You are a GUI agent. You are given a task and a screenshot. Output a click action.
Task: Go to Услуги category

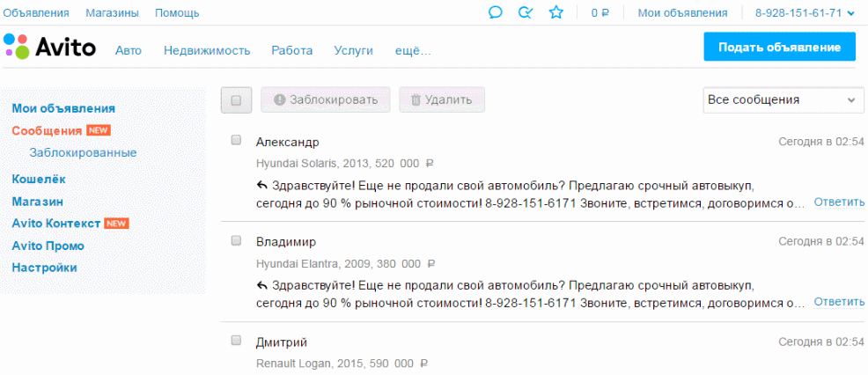click(x=353, y=50)
